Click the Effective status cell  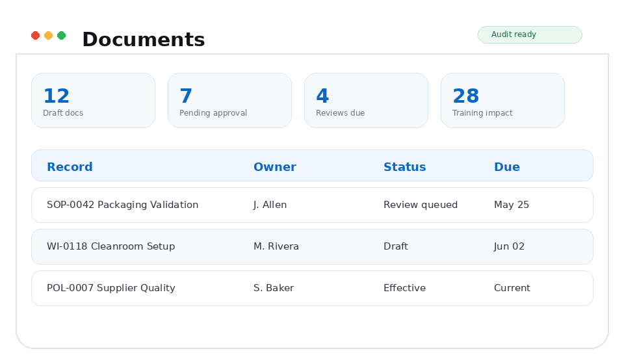(x=404, y=287)
